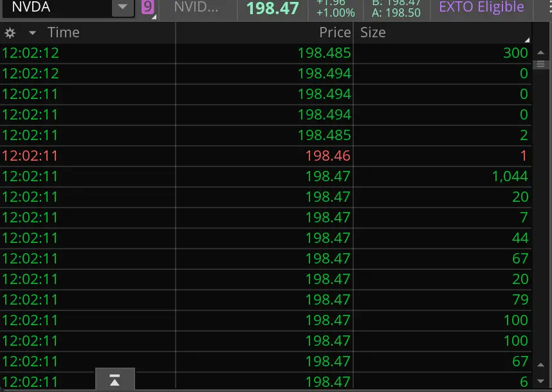The height and width of the screenshot is (392, 552).
Task: Click the size 44 cell
Action: (x=520, y=238)
